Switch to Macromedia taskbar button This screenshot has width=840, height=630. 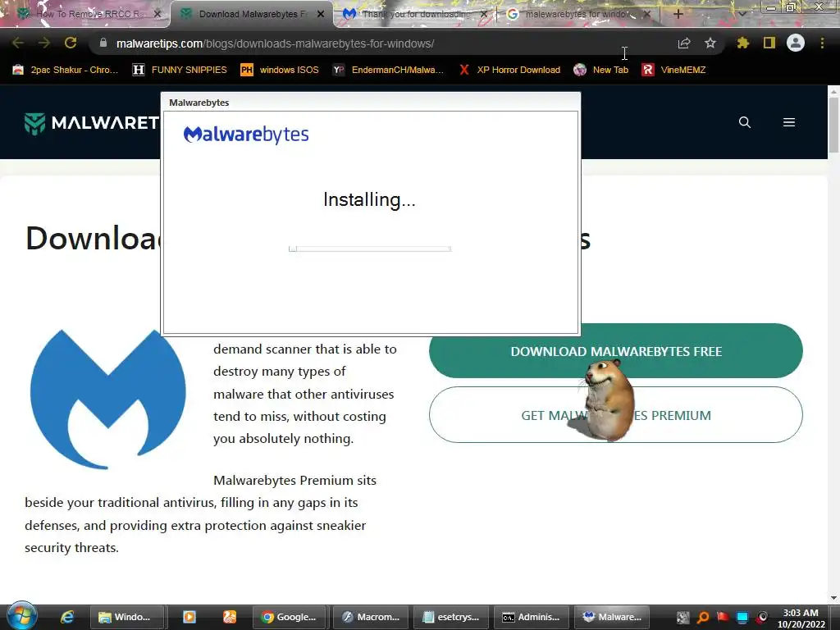[371, 617]
